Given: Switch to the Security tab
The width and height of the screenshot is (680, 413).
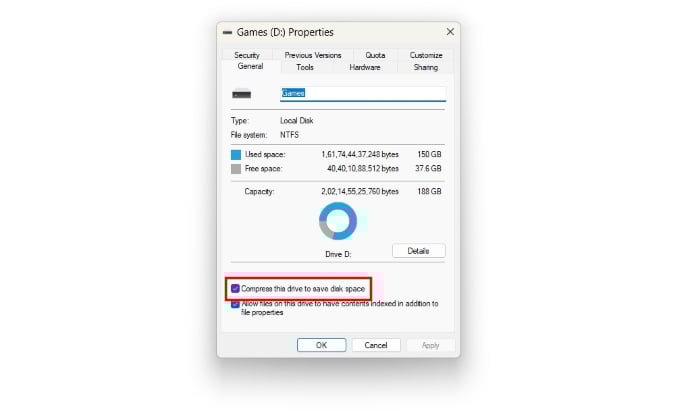Looking at the screenshot, I should click(x=247, y=55).
